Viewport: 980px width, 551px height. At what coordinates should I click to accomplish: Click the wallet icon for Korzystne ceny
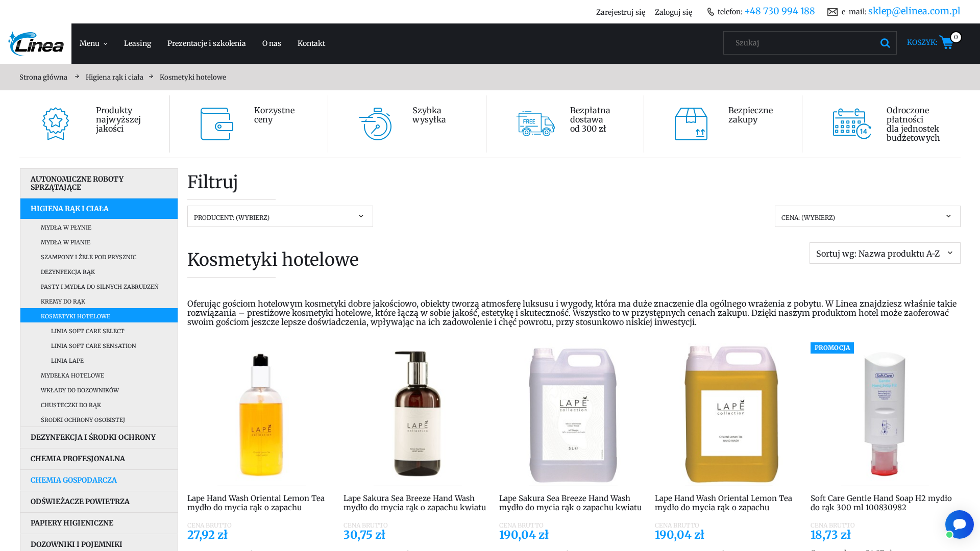(217, 124)
